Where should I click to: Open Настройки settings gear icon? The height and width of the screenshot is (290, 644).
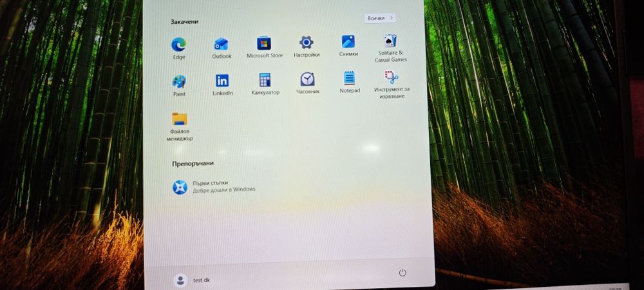click(x=307, y=46)
